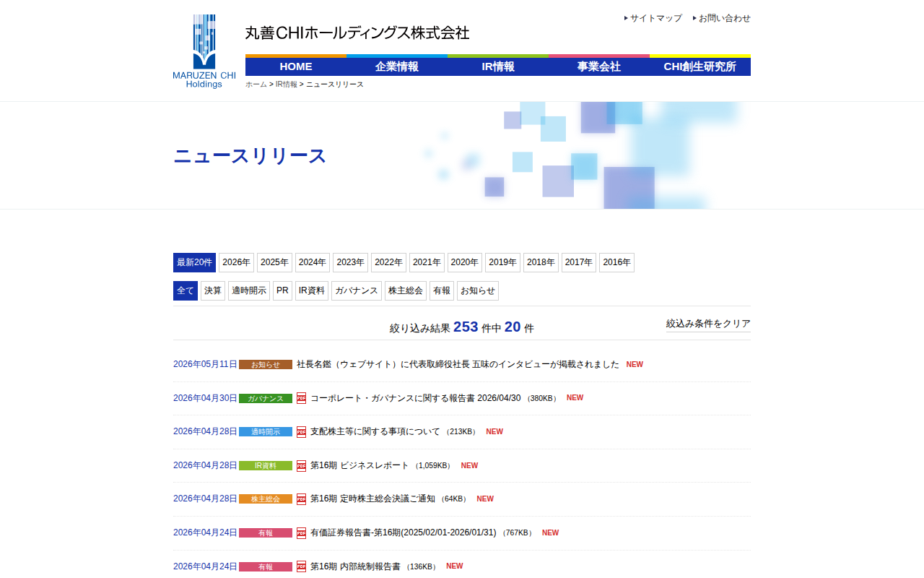Toggle the ガバナンス category filter
The image size is (924, 578).
[357, 290]
